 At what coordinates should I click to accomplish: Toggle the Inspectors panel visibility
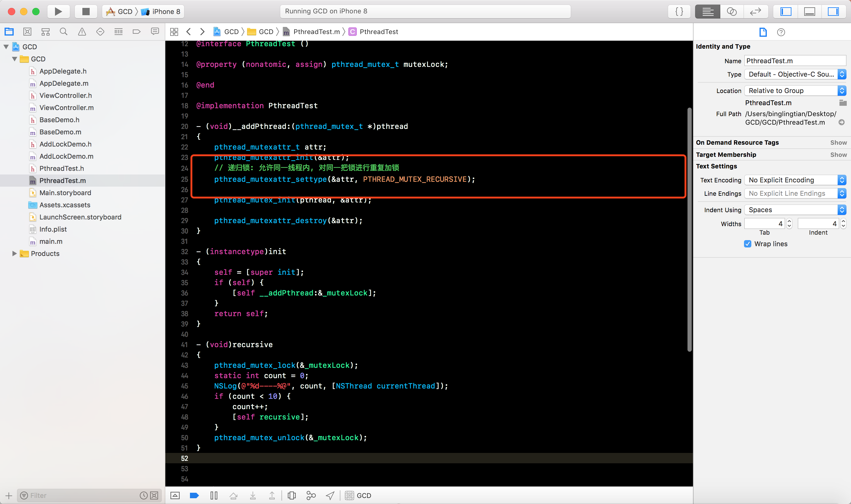pos(833,12)
